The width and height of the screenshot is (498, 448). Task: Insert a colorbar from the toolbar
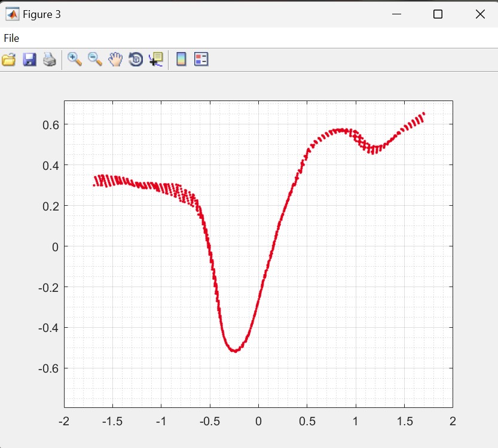(181, 59)
